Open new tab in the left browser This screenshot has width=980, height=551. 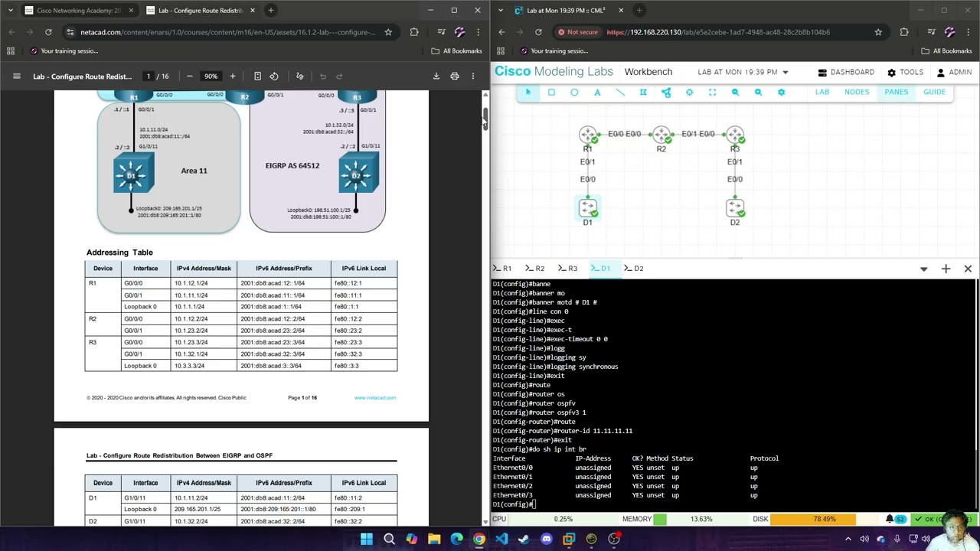tap(271, 10)
